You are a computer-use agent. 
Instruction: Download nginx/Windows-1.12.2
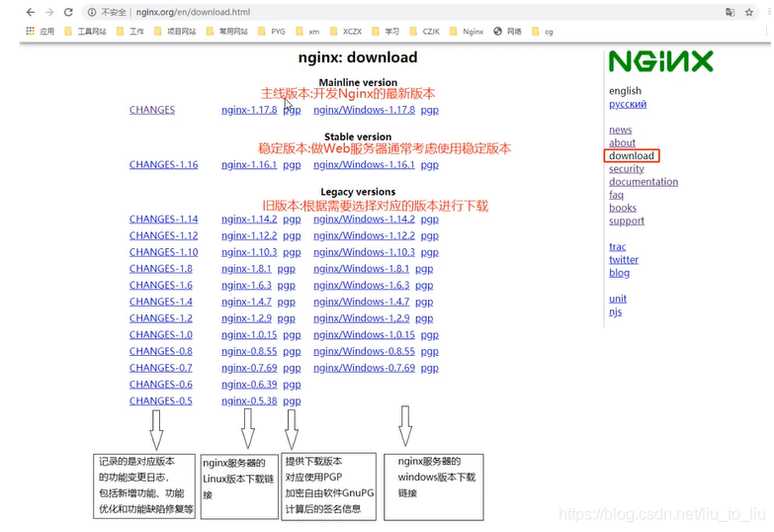pyautogui.click(x=365, y=235)
